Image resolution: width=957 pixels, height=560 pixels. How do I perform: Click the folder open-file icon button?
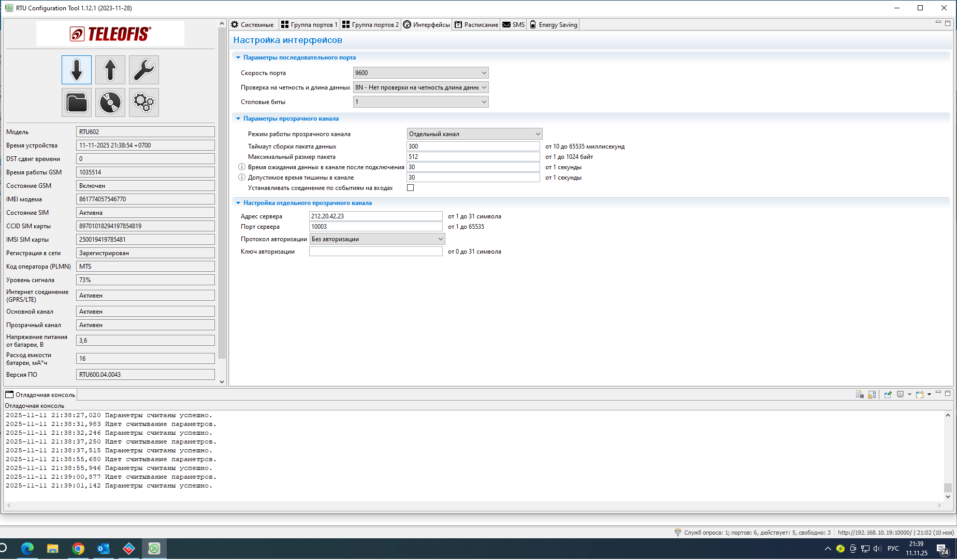(x=77, y=102)
